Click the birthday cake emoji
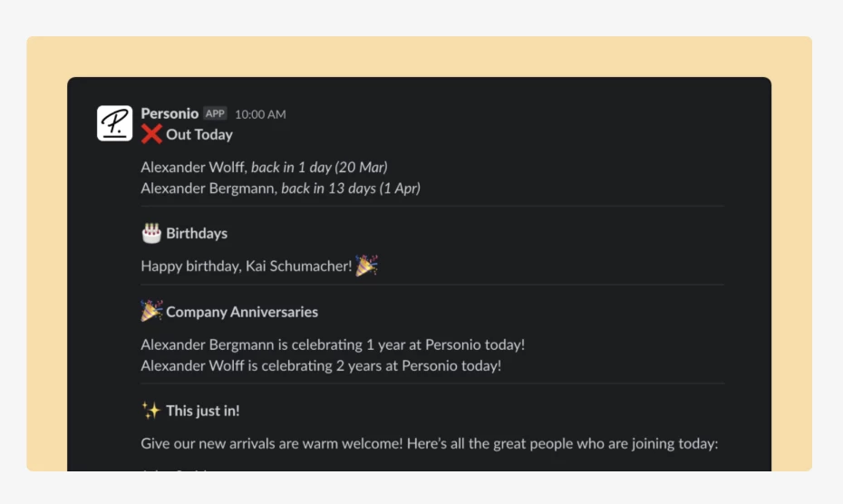This screenshot has width=843, height=504. coord(151,234)
